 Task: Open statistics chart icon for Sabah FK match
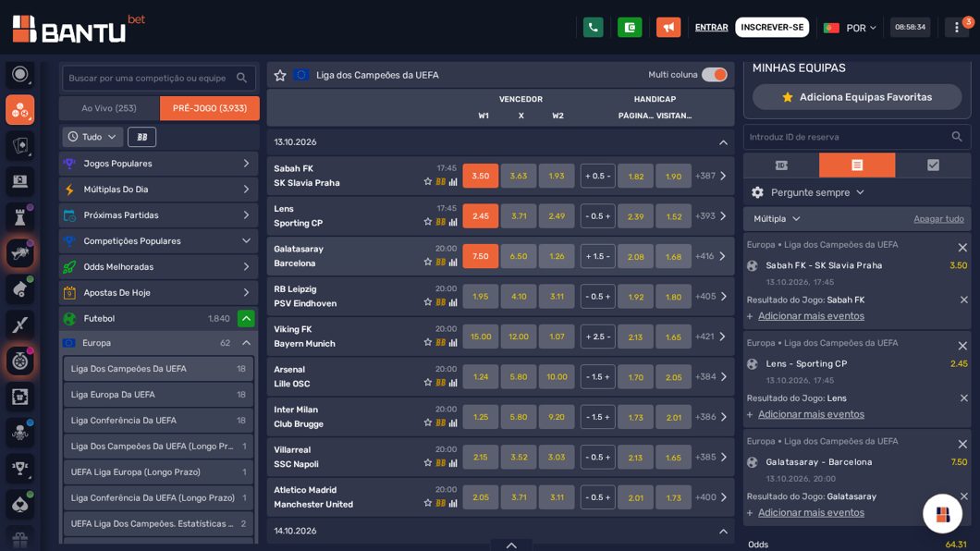(x=453, y=182)
